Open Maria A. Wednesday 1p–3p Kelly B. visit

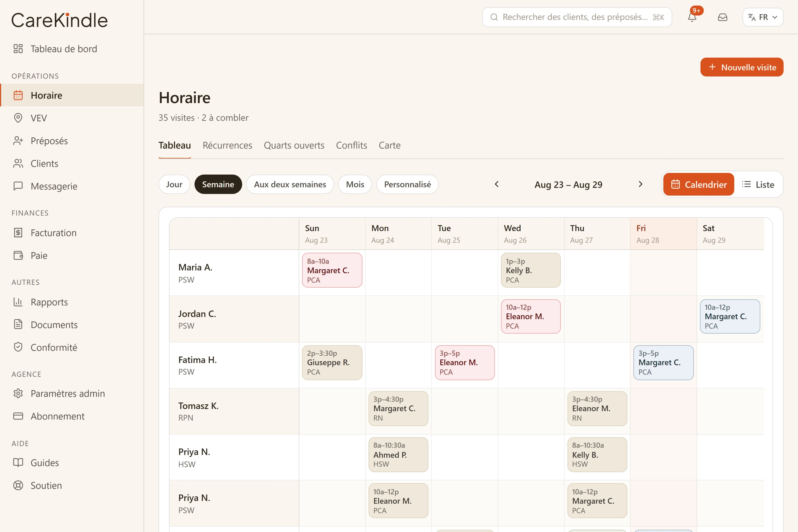coord(531,270)
